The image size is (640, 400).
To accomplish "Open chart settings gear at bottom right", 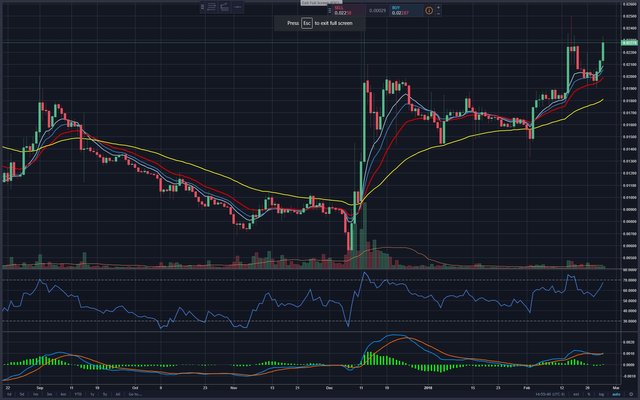I will (631, 394).
